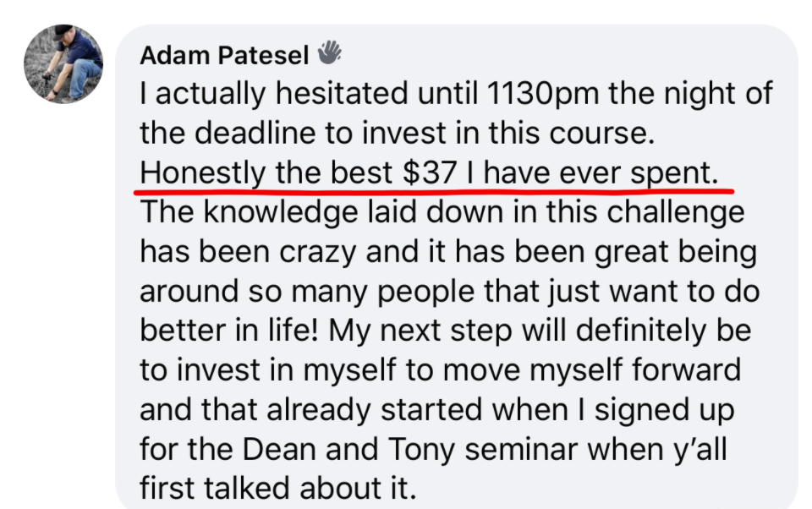Screen dimensions: 812x509
Task: Open Adam Patesel's profile picture
Action: (63, 64)
